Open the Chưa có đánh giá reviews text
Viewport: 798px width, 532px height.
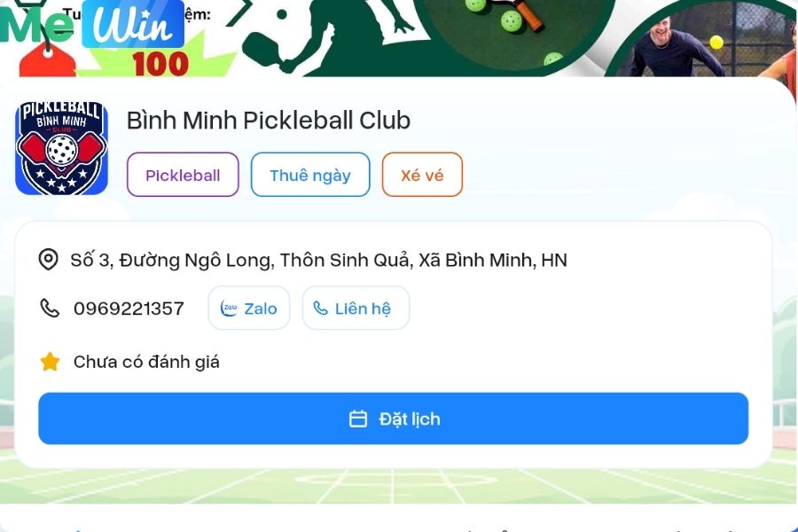coord(146,362)
